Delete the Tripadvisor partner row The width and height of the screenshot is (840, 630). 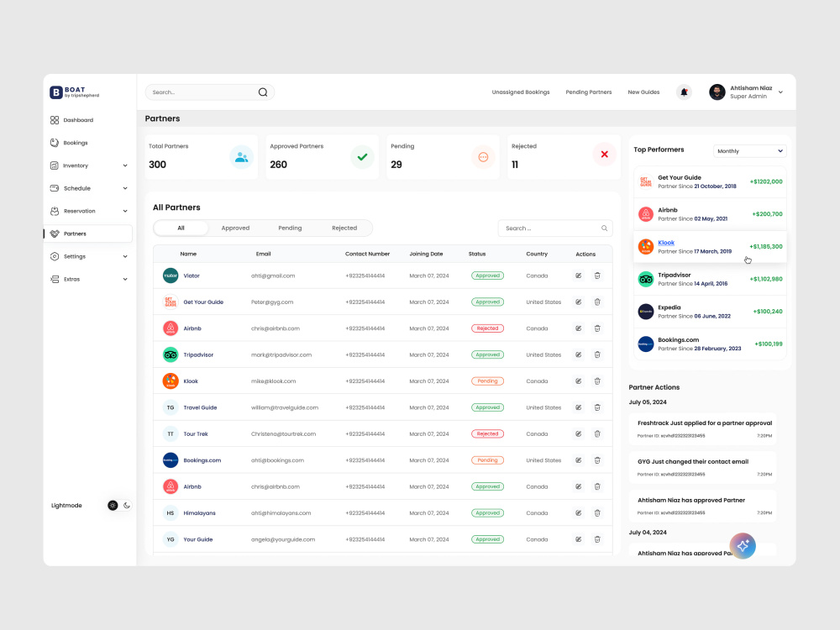point(597,354)
